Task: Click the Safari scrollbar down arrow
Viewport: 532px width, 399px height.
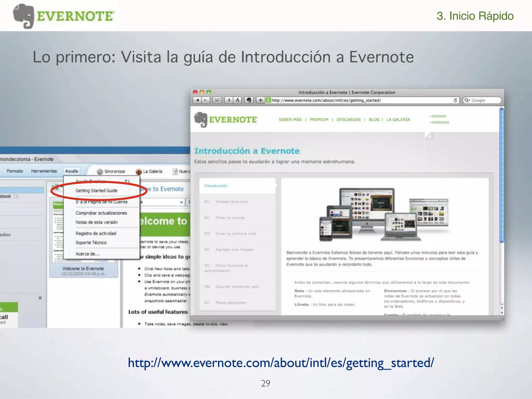Action: click(x=502, y=312)
